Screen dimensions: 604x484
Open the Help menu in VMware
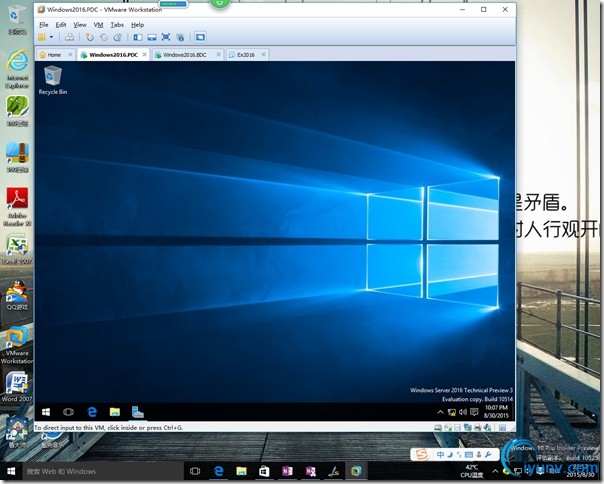138,25
